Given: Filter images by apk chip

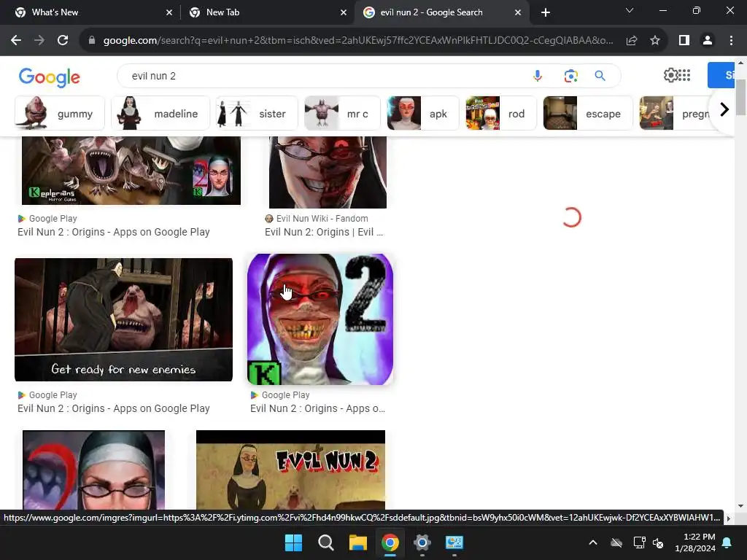Looking at the screenshot, I should (x=423, y=113).
